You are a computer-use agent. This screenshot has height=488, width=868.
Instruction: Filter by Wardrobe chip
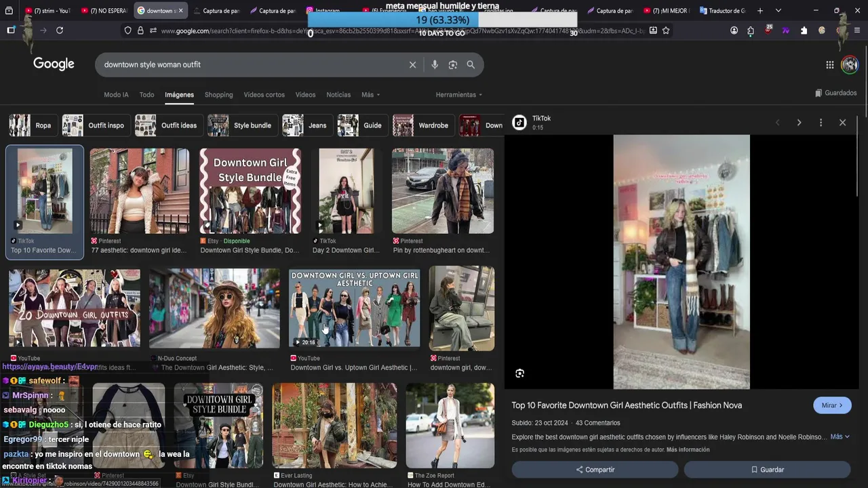coord(422,125)
